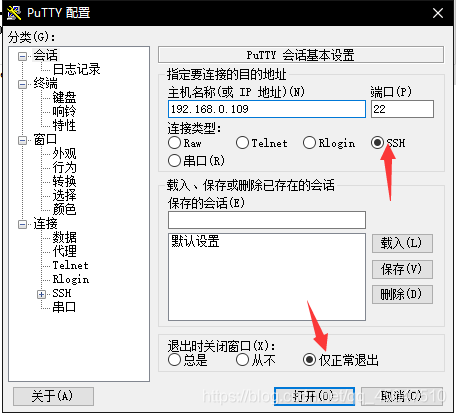Screen dimensions: 456x415
Task: Open 选择 settings category
Action: (64, 195)
